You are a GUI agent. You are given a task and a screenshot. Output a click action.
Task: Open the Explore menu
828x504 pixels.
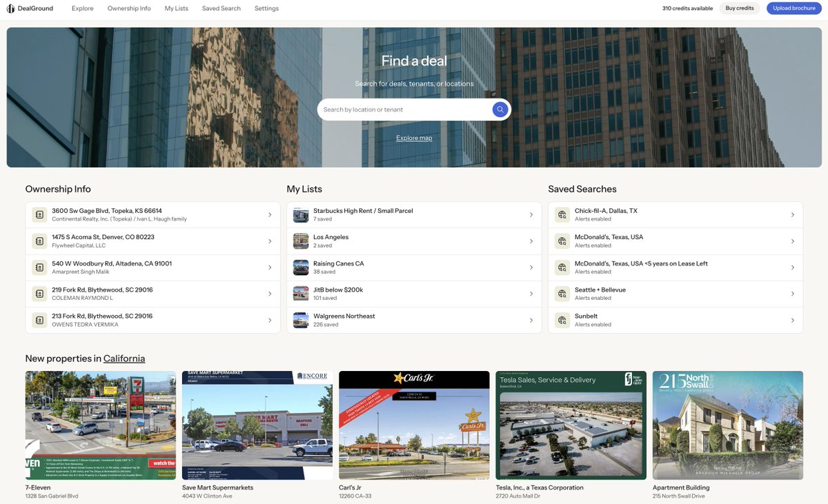coord(83,8)
